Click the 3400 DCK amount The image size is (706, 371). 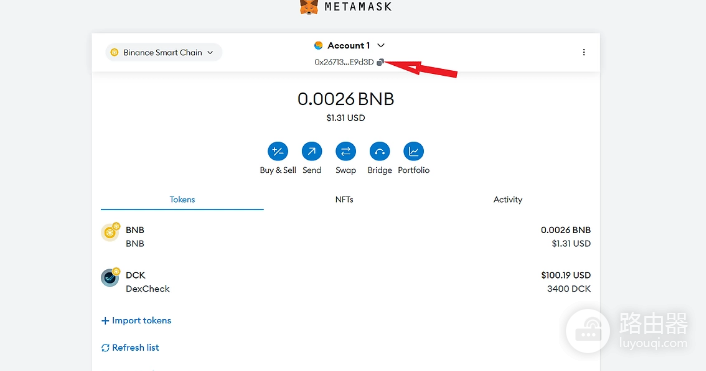569,289
